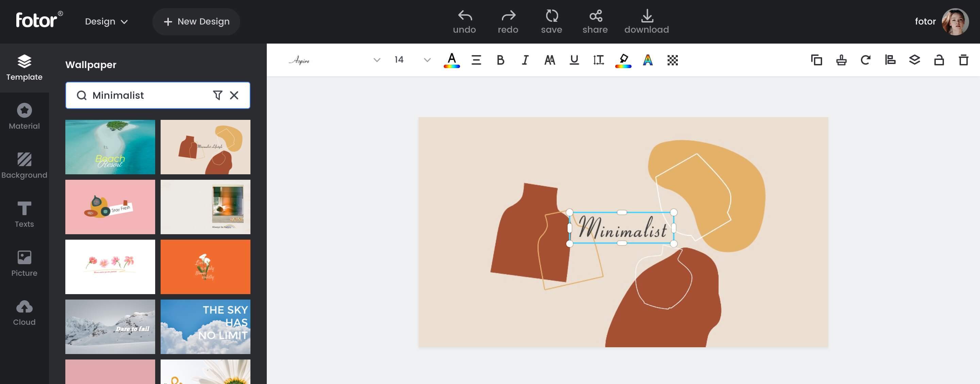Open the fotor user profile avatar
980x384 pixels.
pos(955,22)
